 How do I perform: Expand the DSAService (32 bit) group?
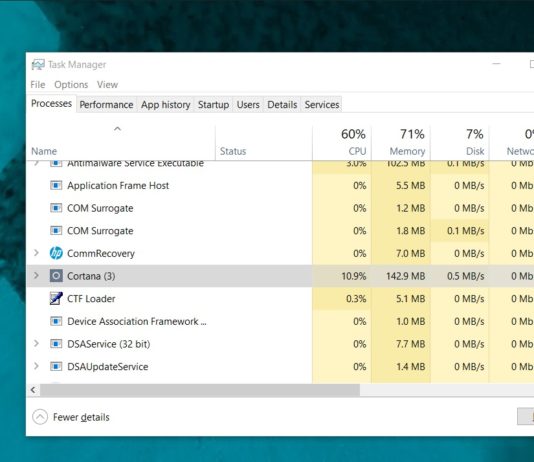tap(36, 344)
